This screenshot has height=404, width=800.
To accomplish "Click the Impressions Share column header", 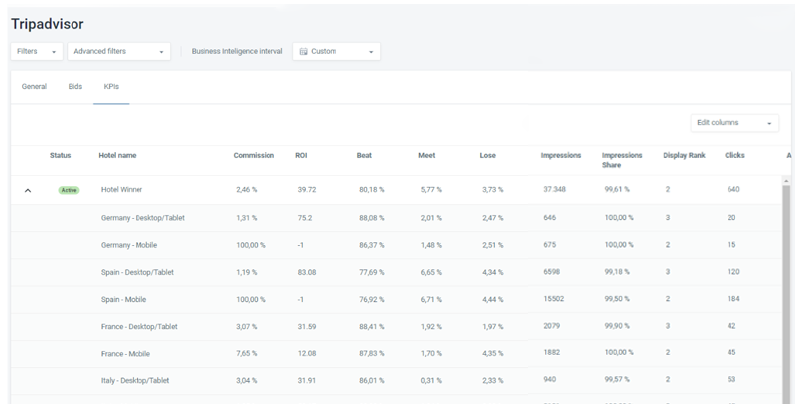I will [x=622, y=160].
